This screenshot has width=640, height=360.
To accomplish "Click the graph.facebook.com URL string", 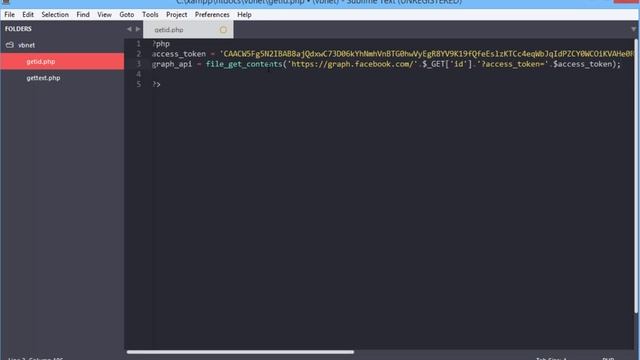I will pyautogui.click(x=353, y=64).
